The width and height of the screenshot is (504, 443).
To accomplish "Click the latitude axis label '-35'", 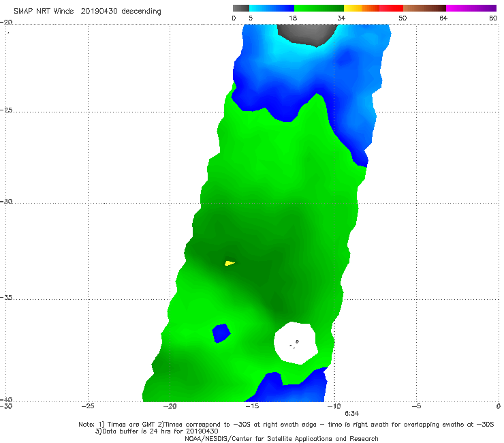I will [x=7, y=298].
